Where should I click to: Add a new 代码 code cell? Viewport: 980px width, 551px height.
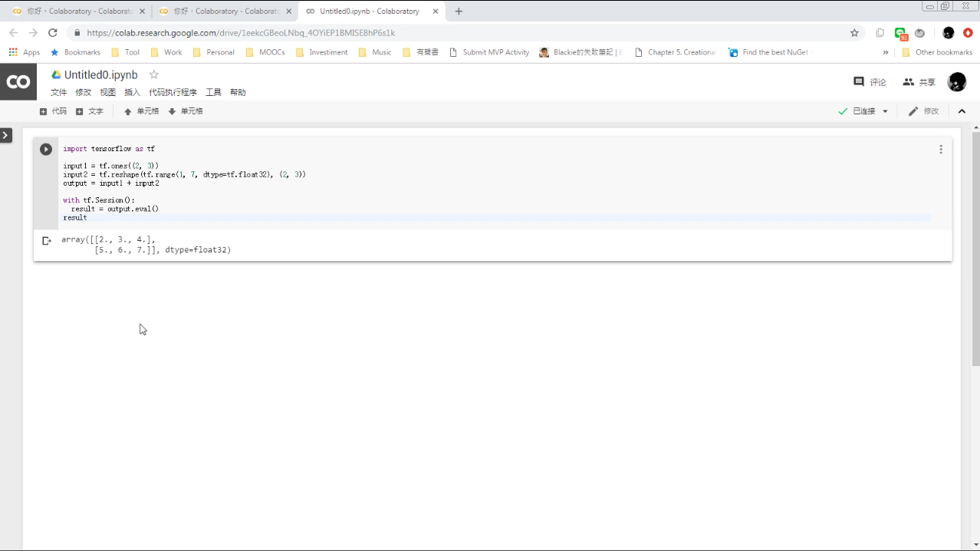tap(54, 111)
